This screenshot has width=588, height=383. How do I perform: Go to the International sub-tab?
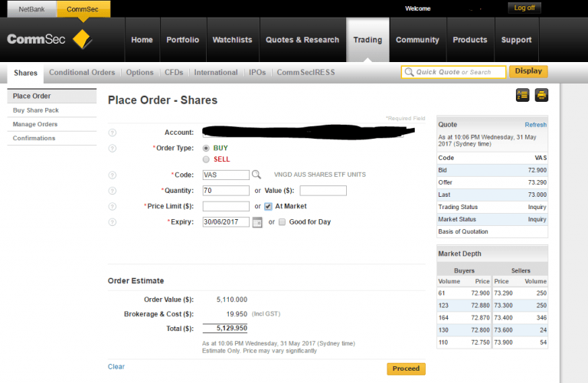click(x=216, y=73)
